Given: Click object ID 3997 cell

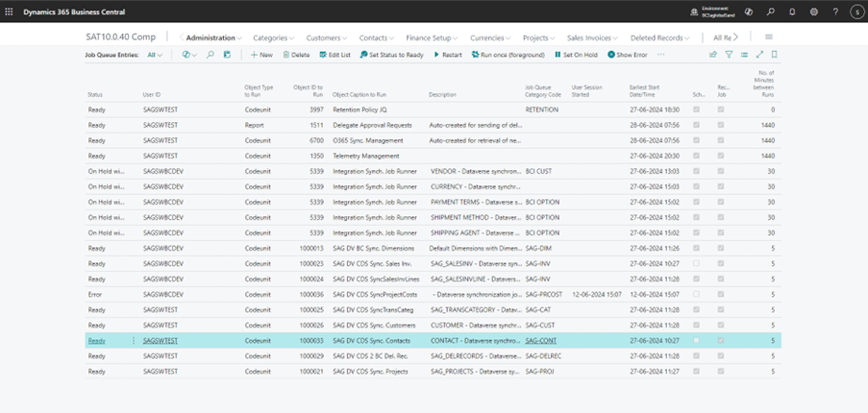Looking at the screenshot, I should [x=317, y=109].
